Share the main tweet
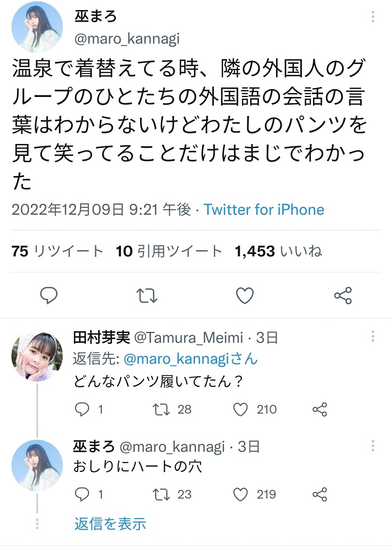392x546 pixels. click(343, 295)
